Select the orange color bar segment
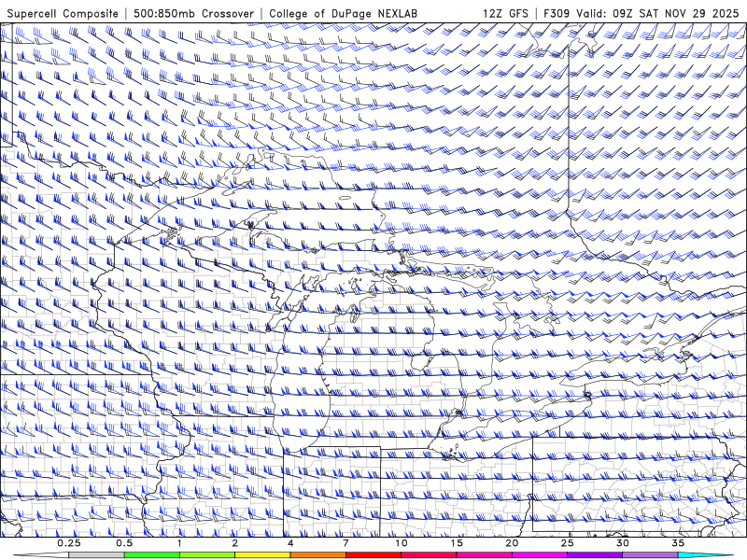Viewport: 747px width, 560px height. point(317,555)
